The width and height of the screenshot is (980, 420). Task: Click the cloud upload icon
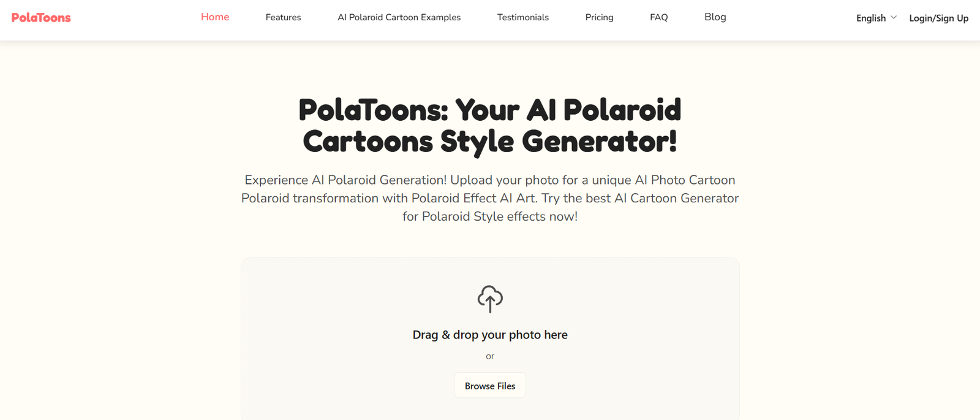pyautogui.click(x=490, y=299)
